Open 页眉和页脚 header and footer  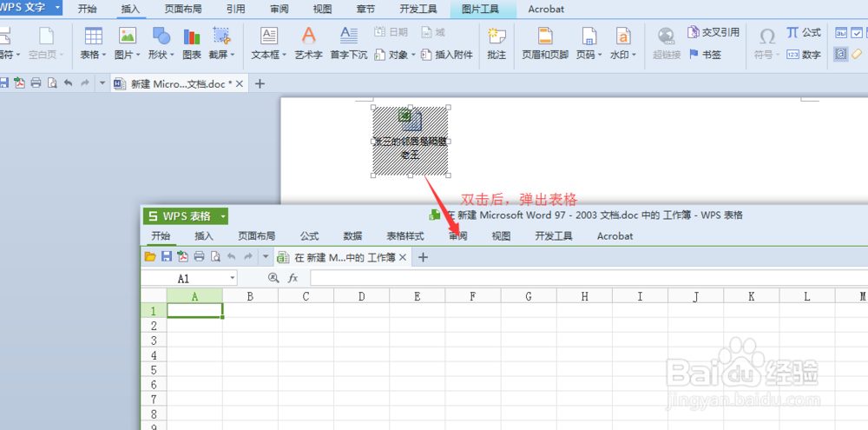click(545, 43)
